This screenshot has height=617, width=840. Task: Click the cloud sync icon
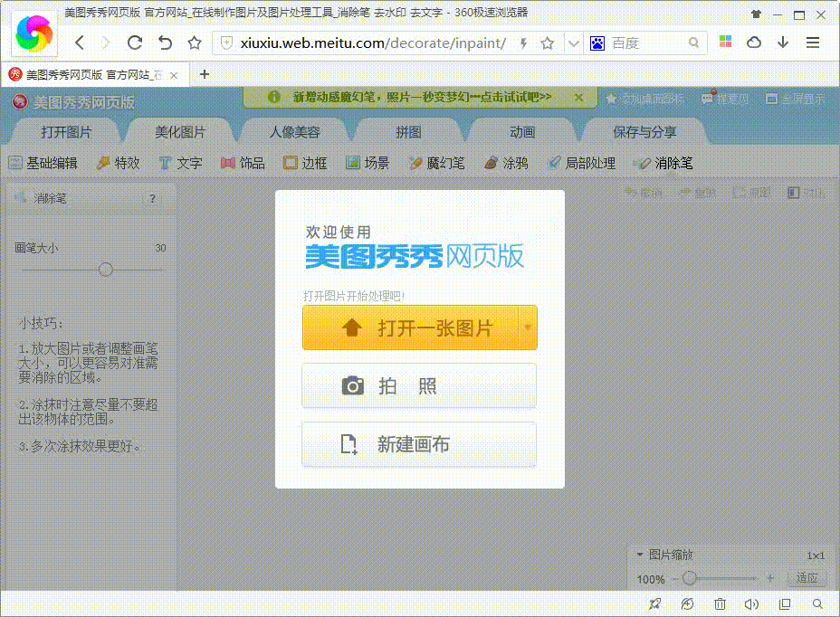[x=754, y=43]
